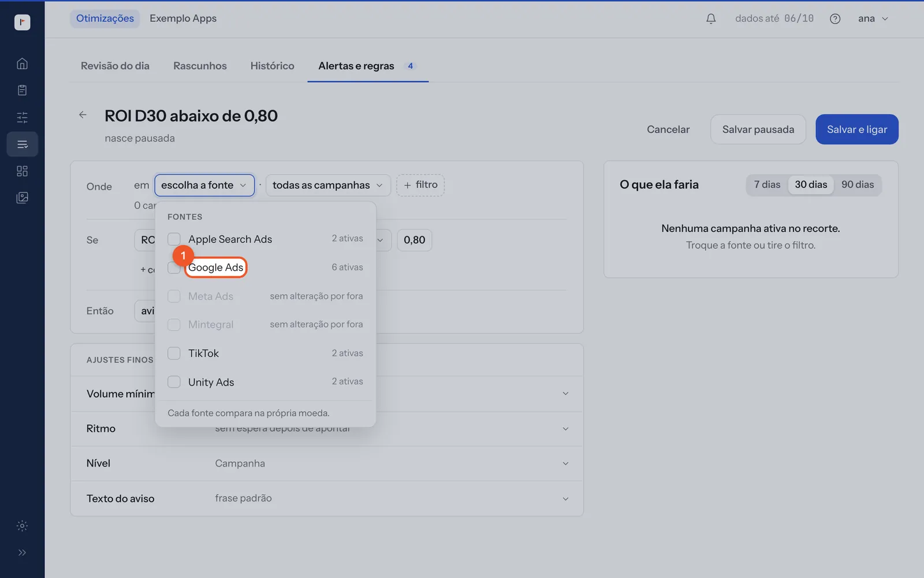Image resolution: width=924 pixels, height=578 pixels.
Task: Open the notifications bell
Action: [711, 18]
